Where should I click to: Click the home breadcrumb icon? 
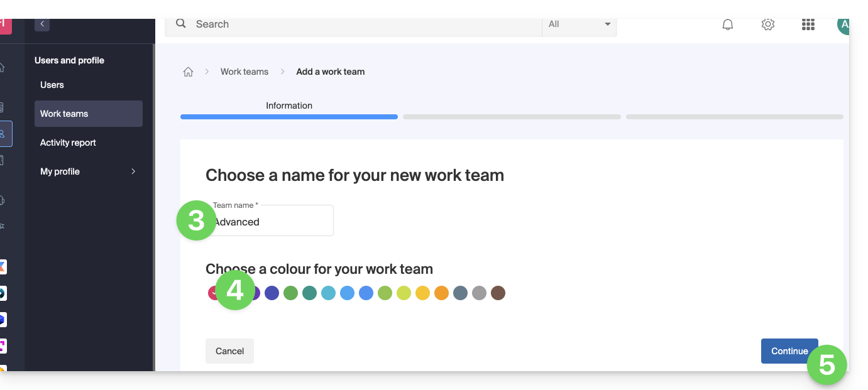click(x=188, y=72)
